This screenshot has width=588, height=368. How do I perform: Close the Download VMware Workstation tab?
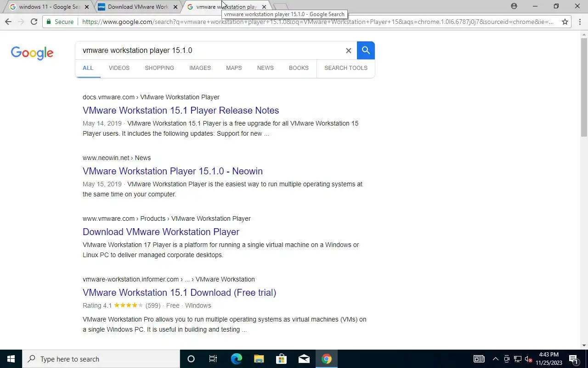tap(175, 7)
